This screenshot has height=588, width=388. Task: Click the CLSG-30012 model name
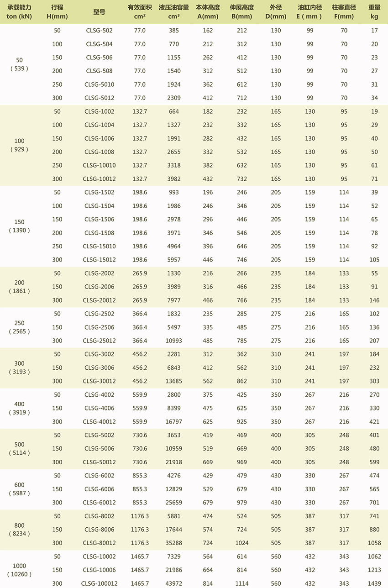[x=99, y=381]
